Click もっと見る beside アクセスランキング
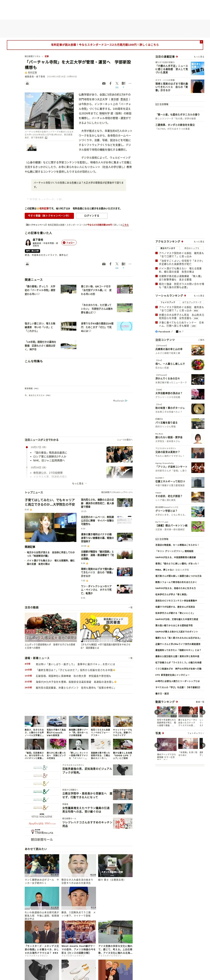 tap(199, 242)
